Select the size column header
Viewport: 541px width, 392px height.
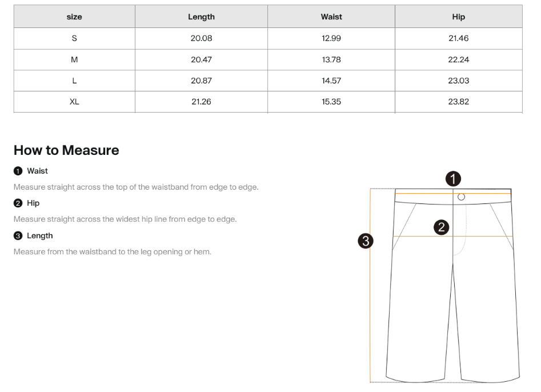coord(74,17)
